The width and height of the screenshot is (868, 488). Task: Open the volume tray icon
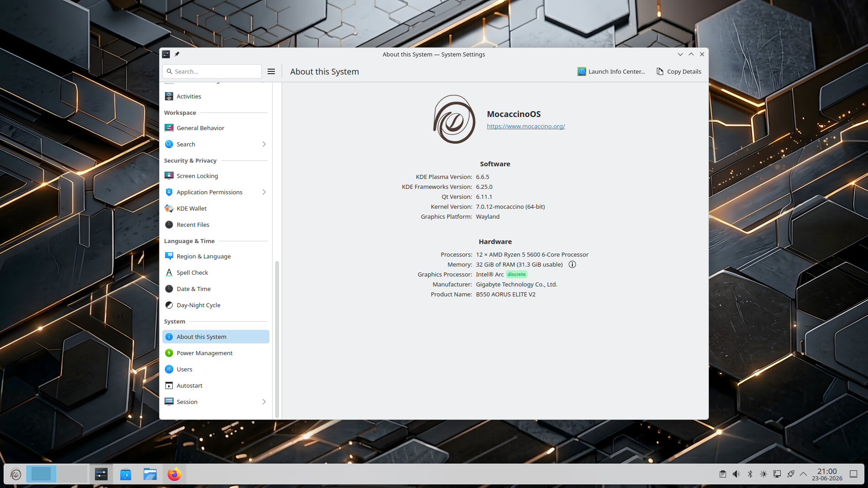(x=736, y=474)
